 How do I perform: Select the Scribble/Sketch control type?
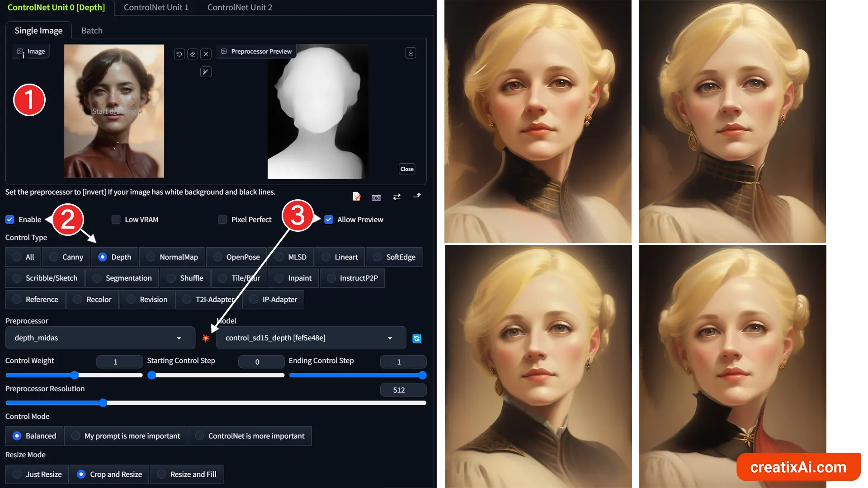point(45,278)
